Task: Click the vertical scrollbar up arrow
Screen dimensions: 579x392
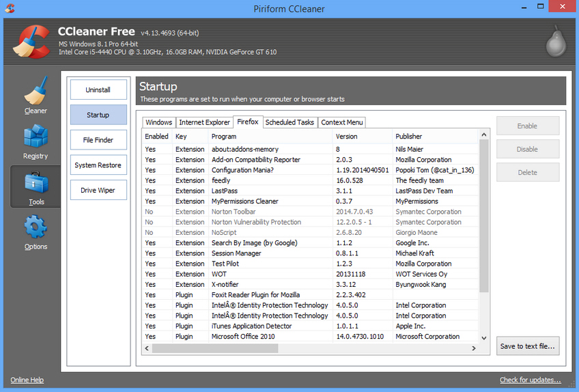Action: pos(484,135)
